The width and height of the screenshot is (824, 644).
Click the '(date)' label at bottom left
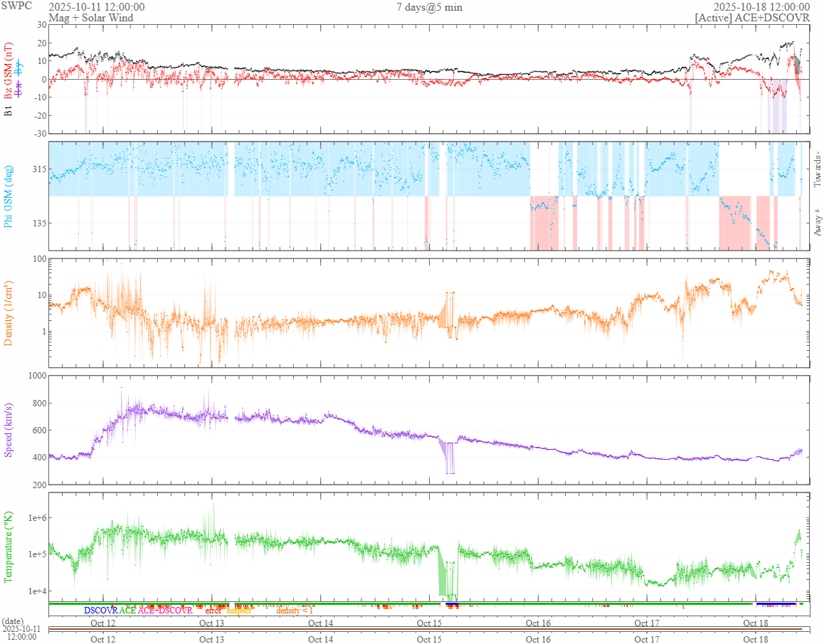(x=13, y=621)
